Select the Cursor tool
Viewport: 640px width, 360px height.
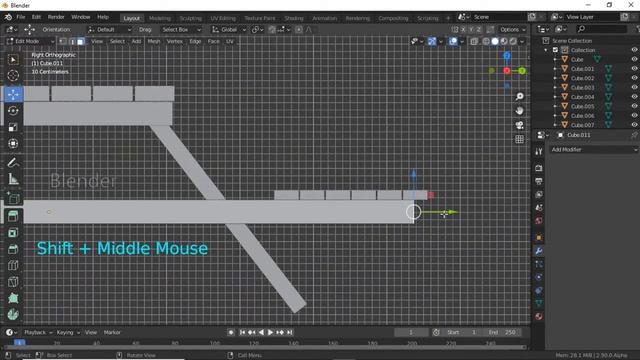pos(13,76)
